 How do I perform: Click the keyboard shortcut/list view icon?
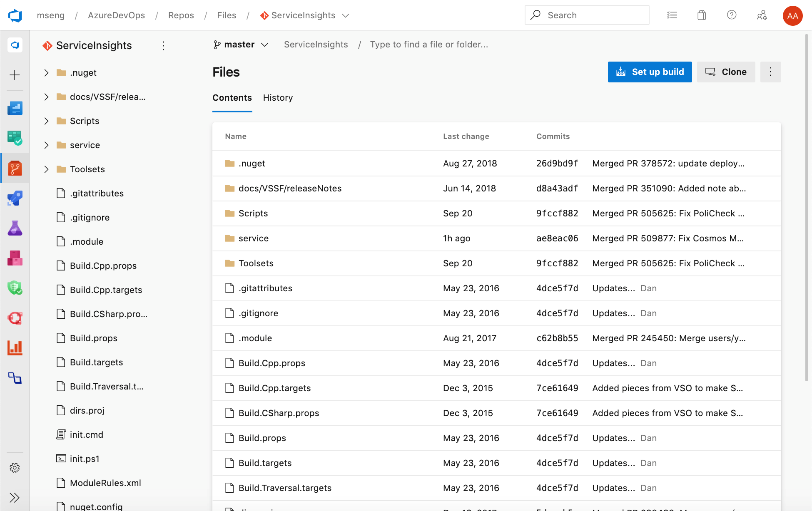pos(672,15)
